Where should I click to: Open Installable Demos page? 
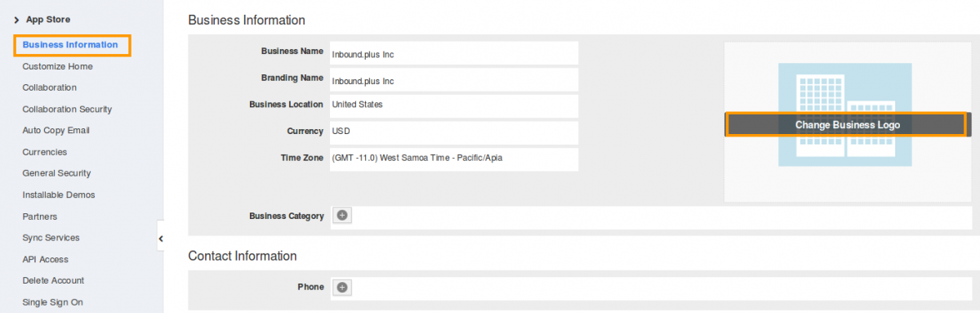tap(59, 195)
